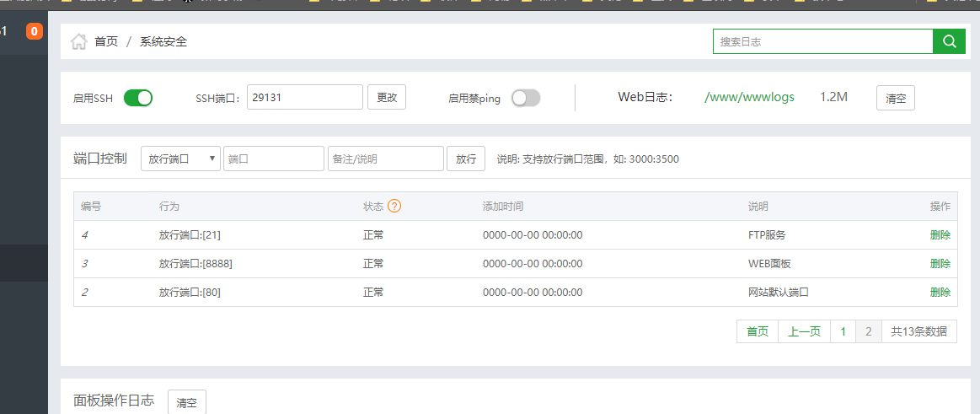
Task: Click the 备注/说明 input field
Action: click(386, 159)
